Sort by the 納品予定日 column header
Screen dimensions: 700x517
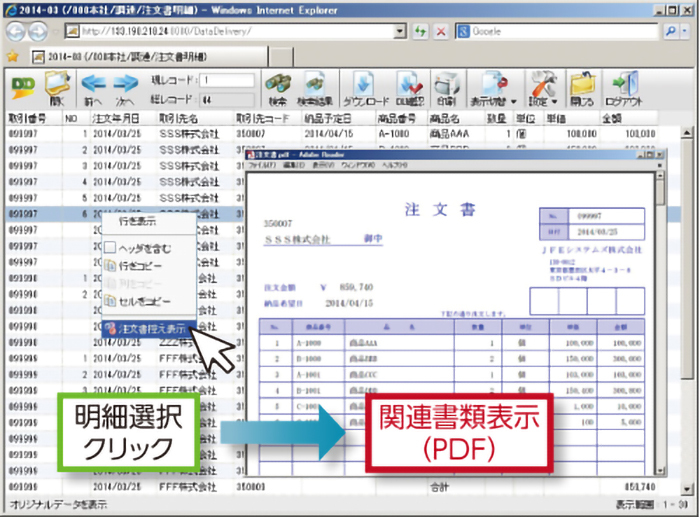[328, 118]
